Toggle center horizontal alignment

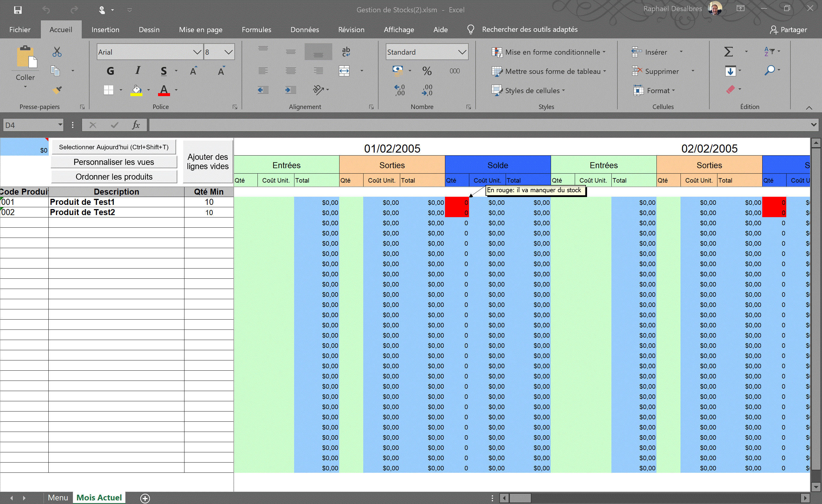pos(291,71)
